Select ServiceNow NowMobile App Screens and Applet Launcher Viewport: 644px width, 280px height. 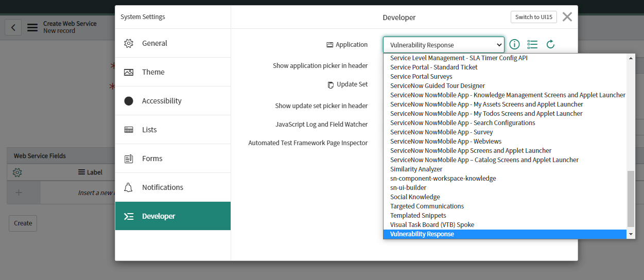506,150
